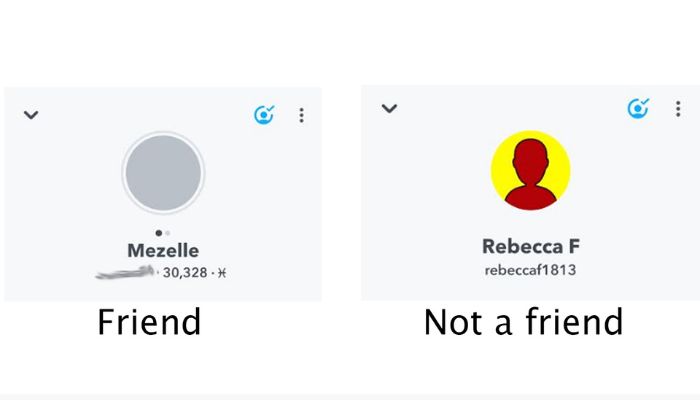The height and width of the screenshot is (400, 700).
Task: Tap the rebeccaf1813 username text
Action: pos(530,270)
